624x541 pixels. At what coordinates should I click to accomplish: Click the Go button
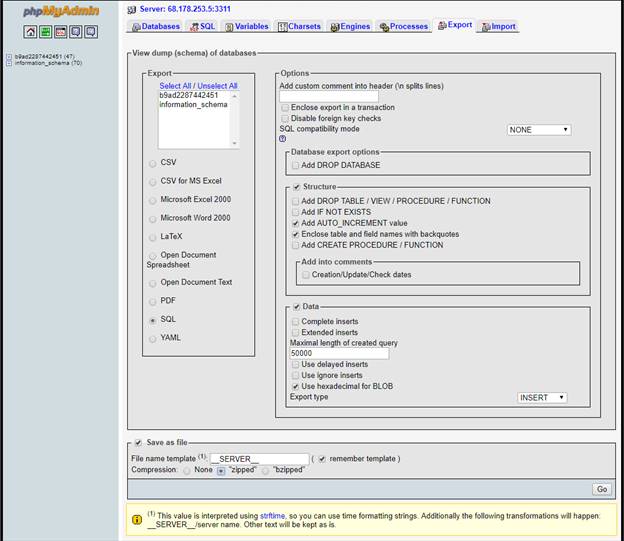point(602,489)
